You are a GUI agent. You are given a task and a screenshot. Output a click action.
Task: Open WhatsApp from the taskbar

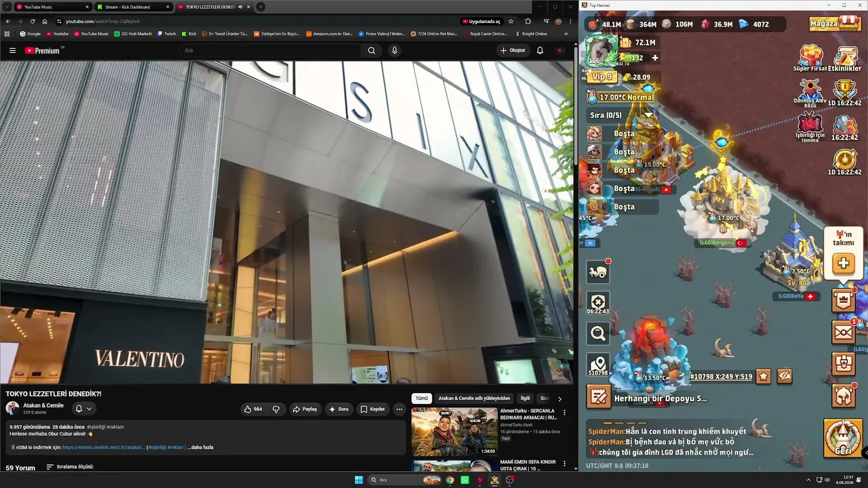click(x=465, y=480)
